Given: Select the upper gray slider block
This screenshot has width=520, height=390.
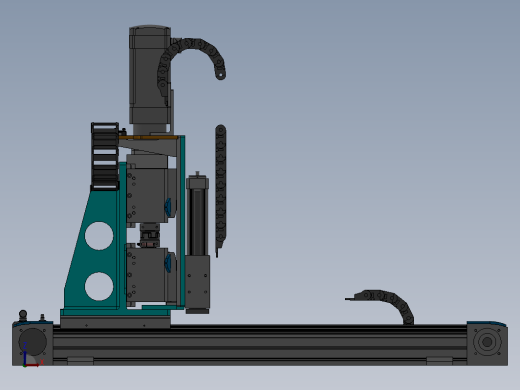Looking at the screenshot, I should point(147,195).
